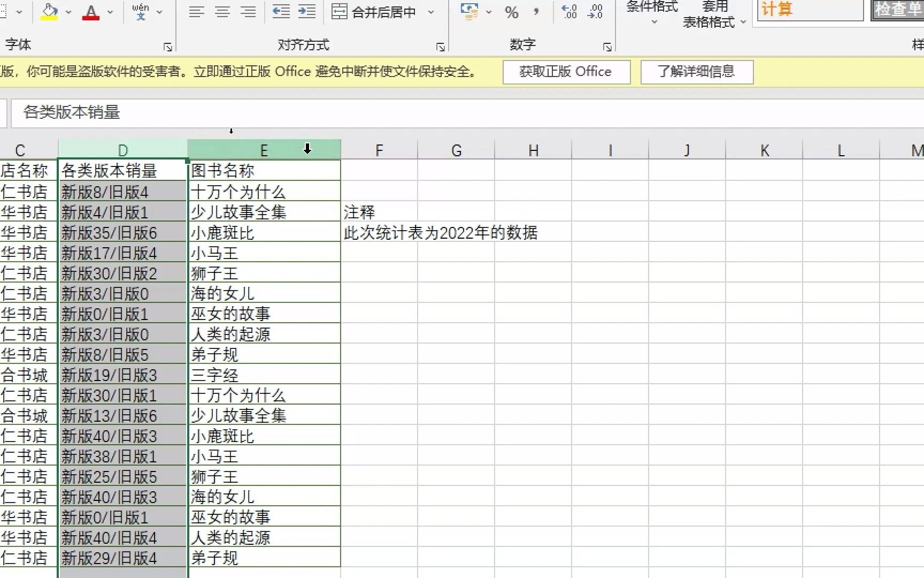Viewport: 924px width, 578px height.
Task: Select column G header
Action: [456, 150]
